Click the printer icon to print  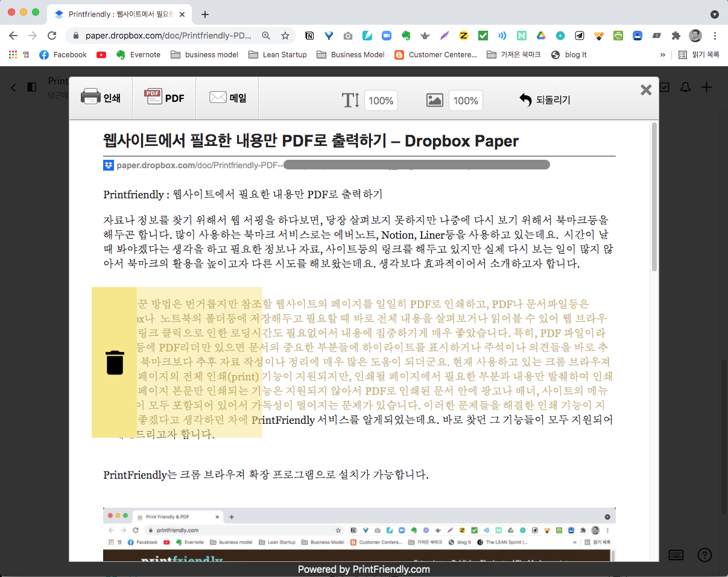(90, 97)
